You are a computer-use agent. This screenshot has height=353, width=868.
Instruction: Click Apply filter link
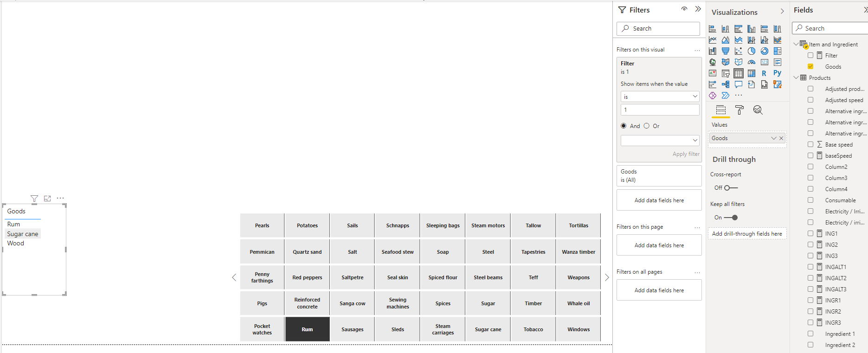pos(686,154)
